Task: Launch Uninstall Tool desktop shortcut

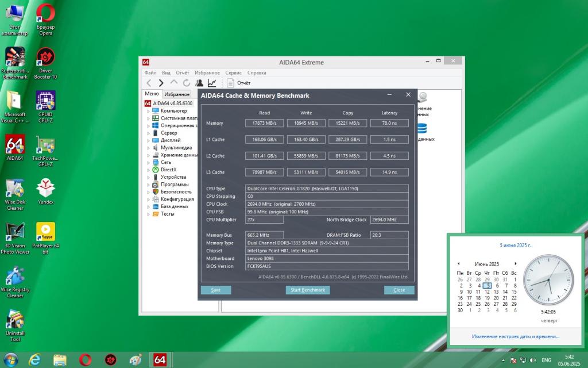Action: click(x=14, y=325)
